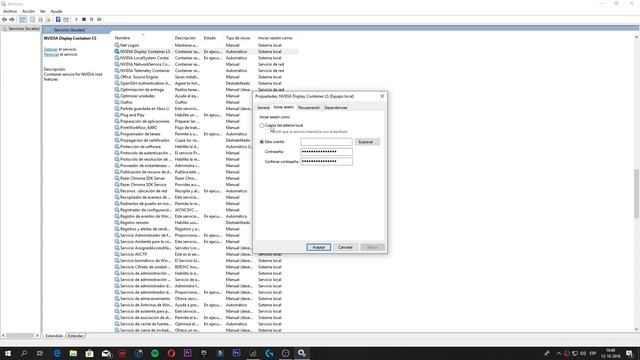
Task: Click Detener el servicio link
Action: [51, 49]
